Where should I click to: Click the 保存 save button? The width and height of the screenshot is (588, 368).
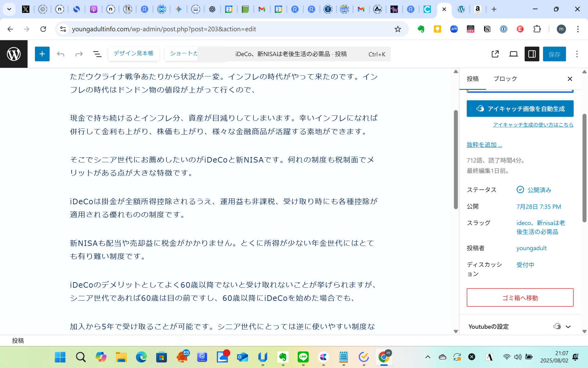point(554,54)
